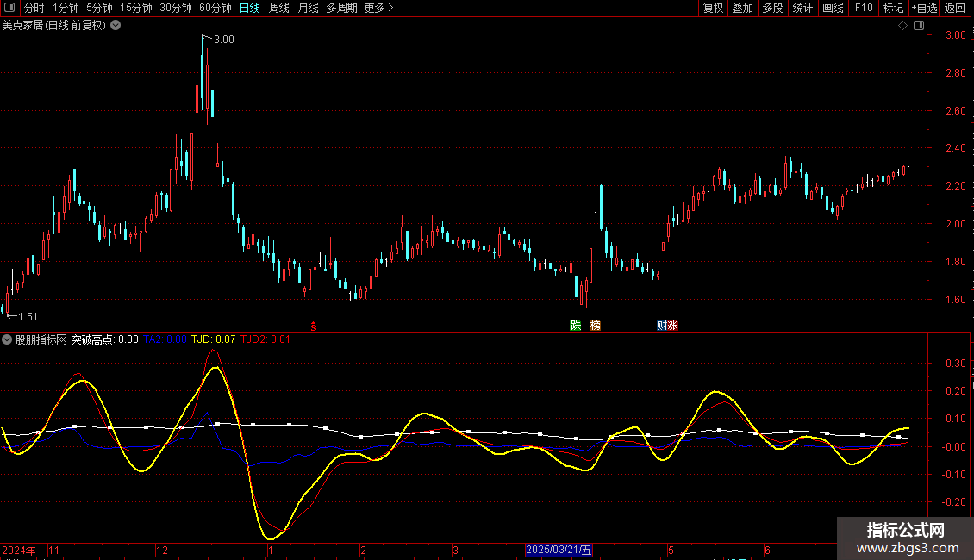
Task: Click the 返回 back button
Action: (955, 8)
